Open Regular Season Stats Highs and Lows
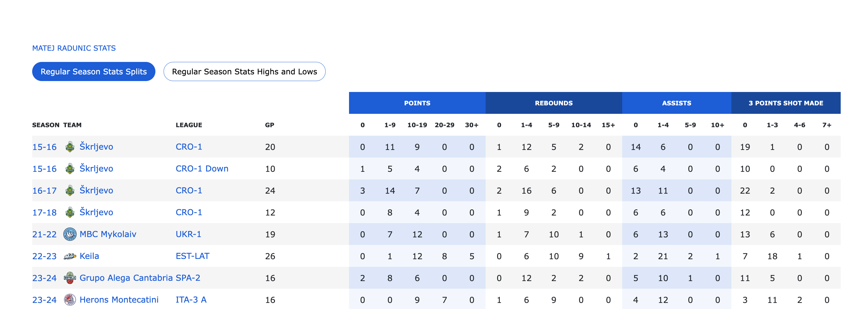 (x=244, y=71)
